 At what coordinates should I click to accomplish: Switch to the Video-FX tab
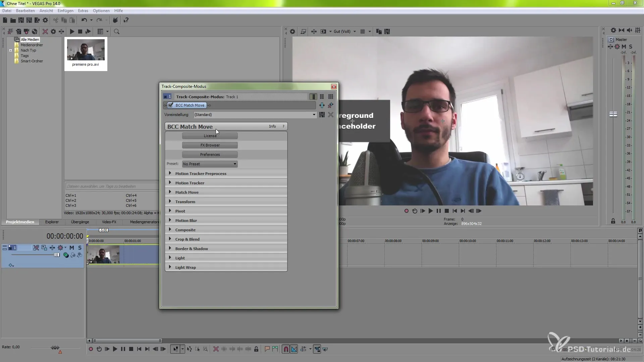pos(109,222)
